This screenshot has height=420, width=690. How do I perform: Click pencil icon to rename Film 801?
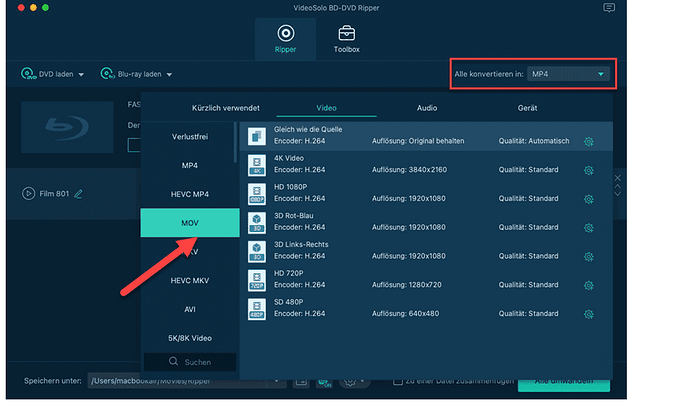tap(79, 193)
